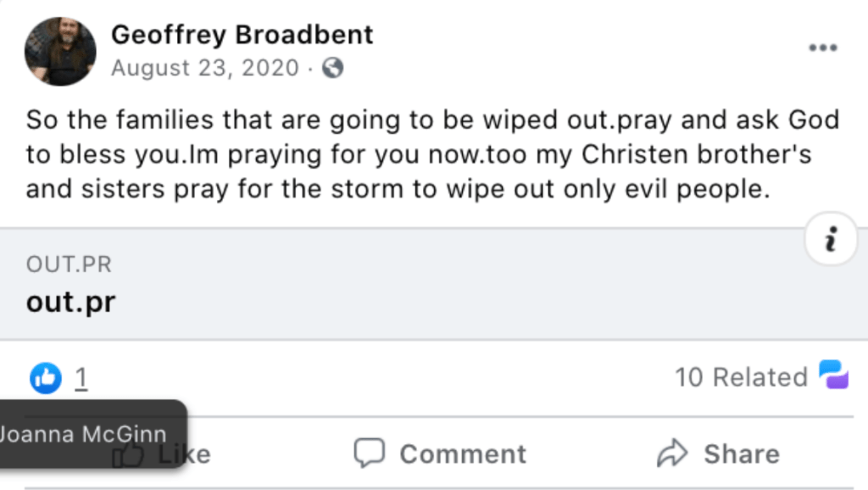The image size is (868, 490).
Task: Click the Share arrow icon
Action: (672, 454)
